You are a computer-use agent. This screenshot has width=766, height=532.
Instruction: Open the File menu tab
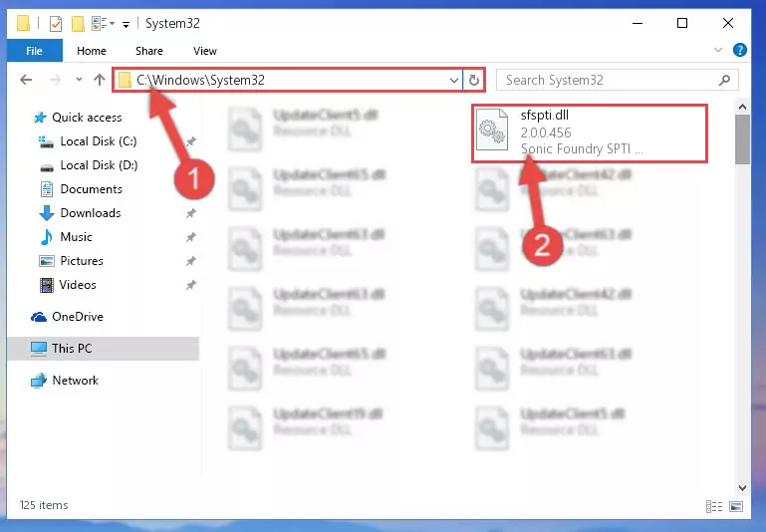tap(34, 51)
